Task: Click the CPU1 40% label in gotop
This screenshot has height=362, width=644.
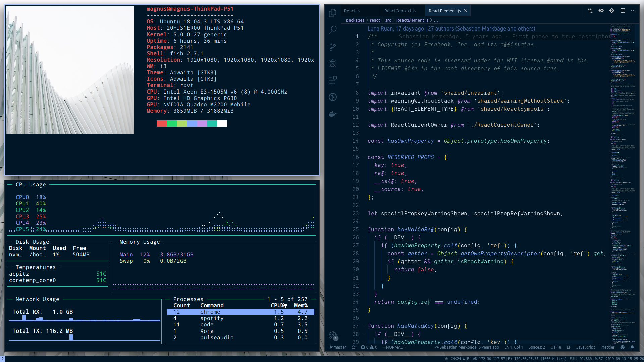Action: coord(31,204)
